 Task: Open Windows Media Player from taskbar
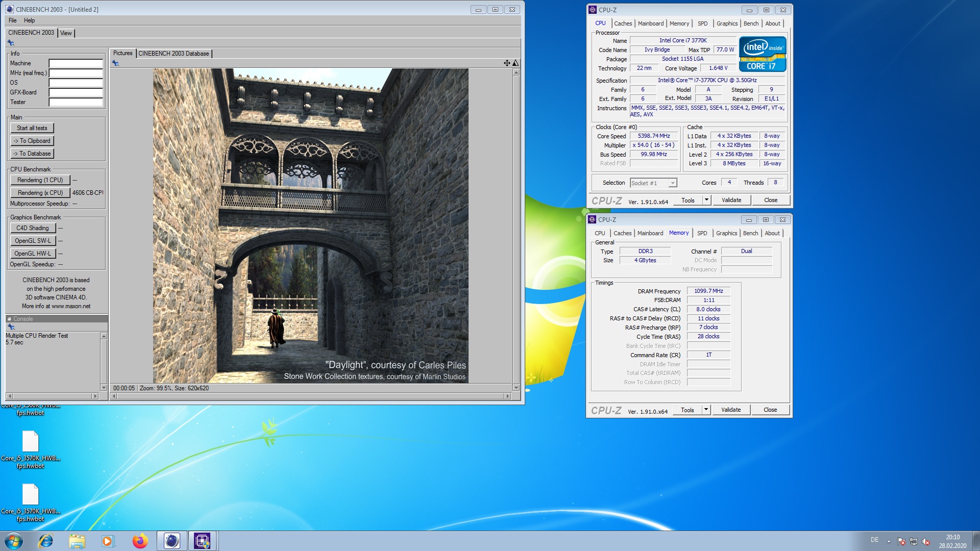point(108,541)
